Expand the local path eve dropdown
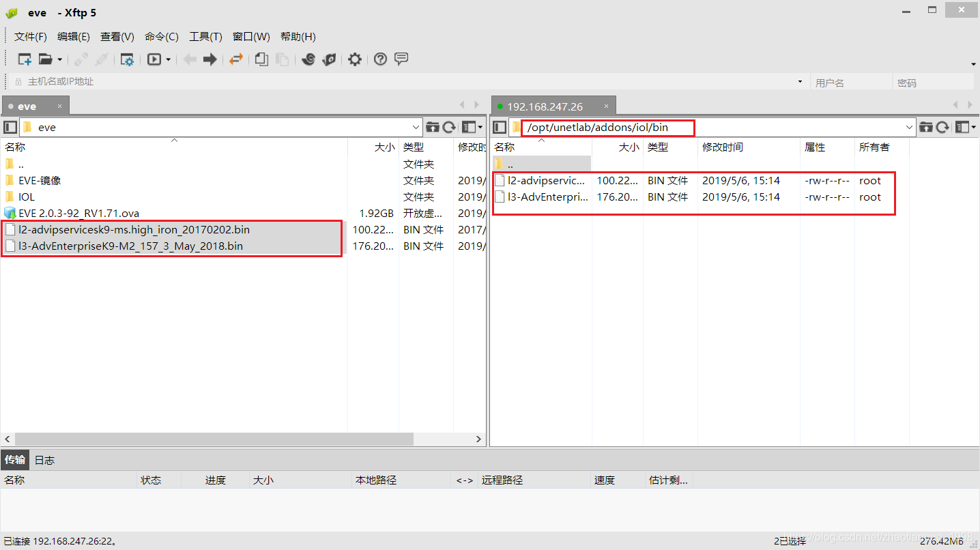 pos(416,127)
